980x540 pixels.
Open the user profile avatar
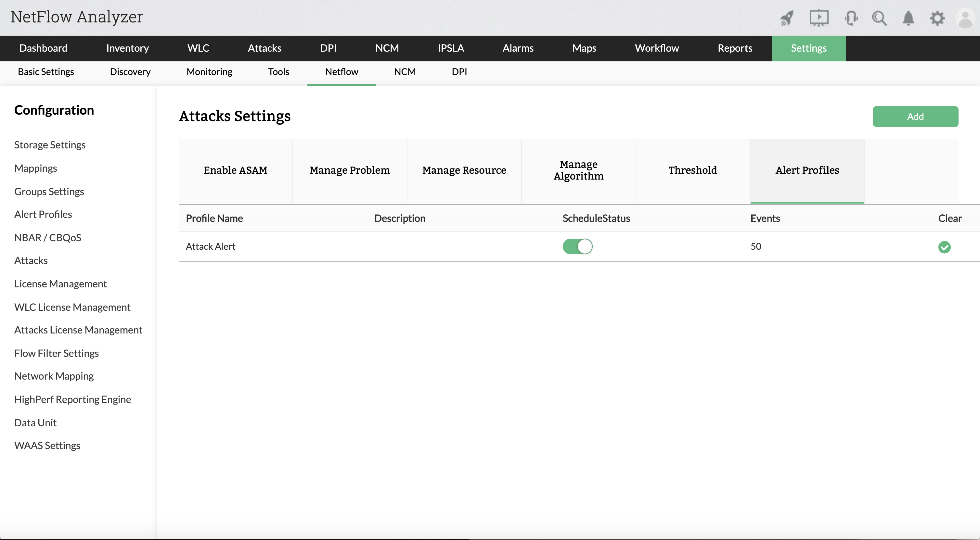point(965,18)
